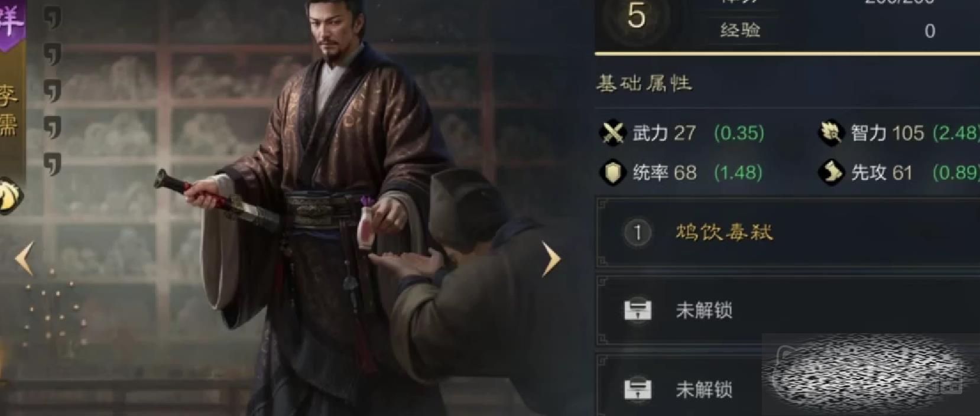Click the shield 统率 icon
This screenshot has height=416, width=980.
click(x=612, y=173)
